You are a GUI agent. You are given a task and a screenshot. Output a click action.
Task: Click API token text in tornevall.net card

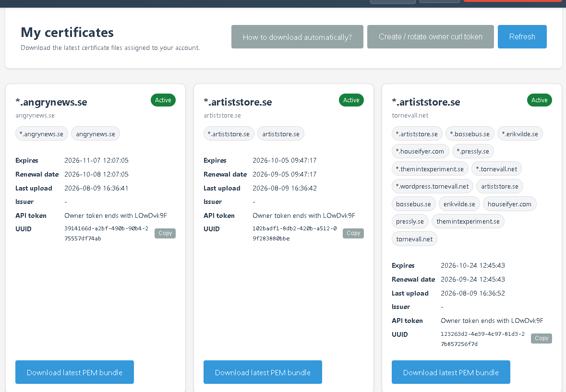point(492,321)
